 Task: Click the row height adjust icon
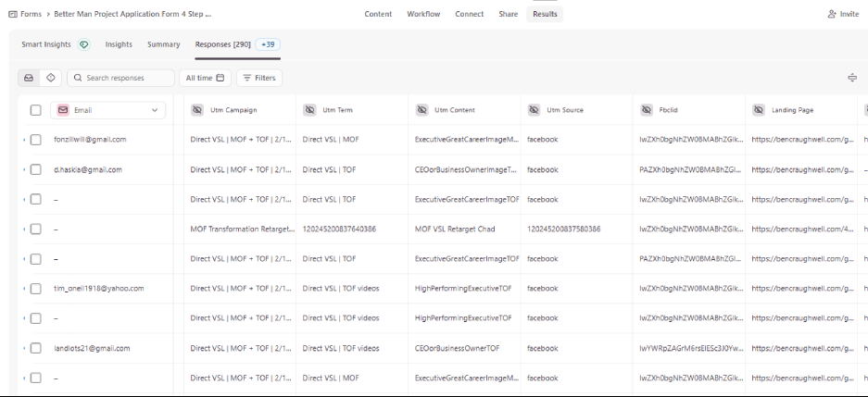(851, 78)
